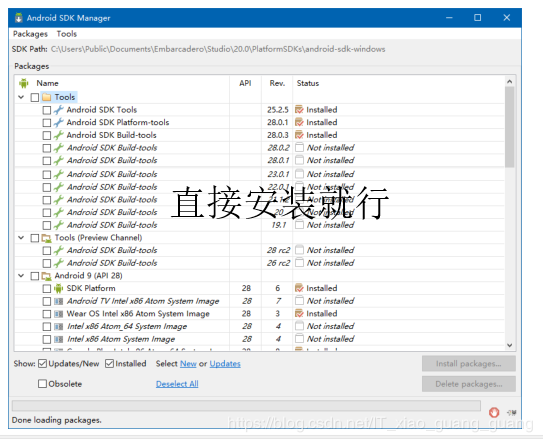Collapse the Tools folder group
This screenshot has height=442, width=543.
21,97
